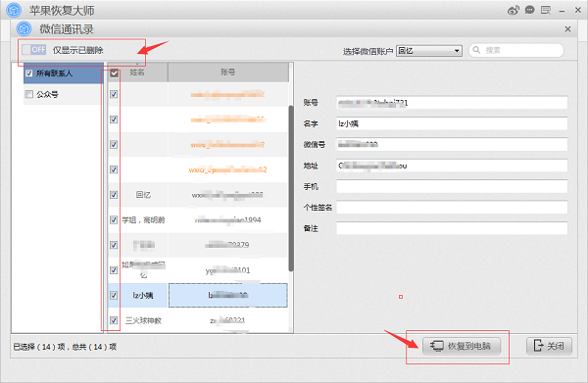
Task: Uncheck the checkbox for row 学姐，常明帅
Action: click(114, 220)
